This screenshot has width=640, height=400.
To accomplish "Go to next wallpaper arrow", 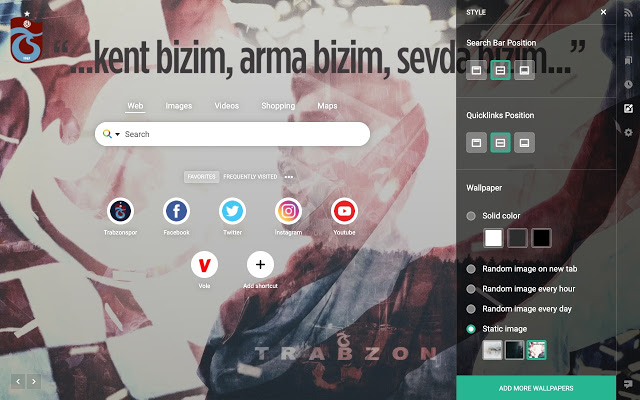I will (x=33, y=381).
